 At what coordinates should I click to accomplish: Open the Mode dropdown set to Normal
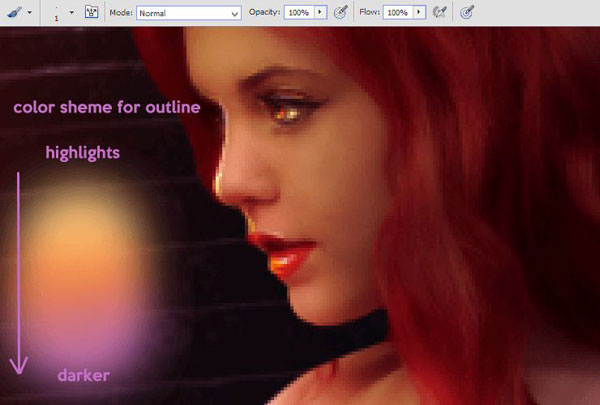point(189,13)
